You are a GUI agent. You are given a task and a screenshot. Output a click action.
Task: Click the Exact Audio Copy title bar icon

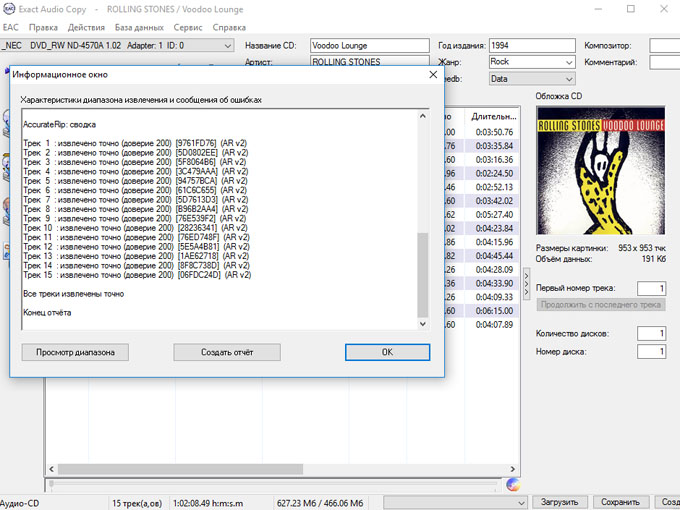(10, 9)
